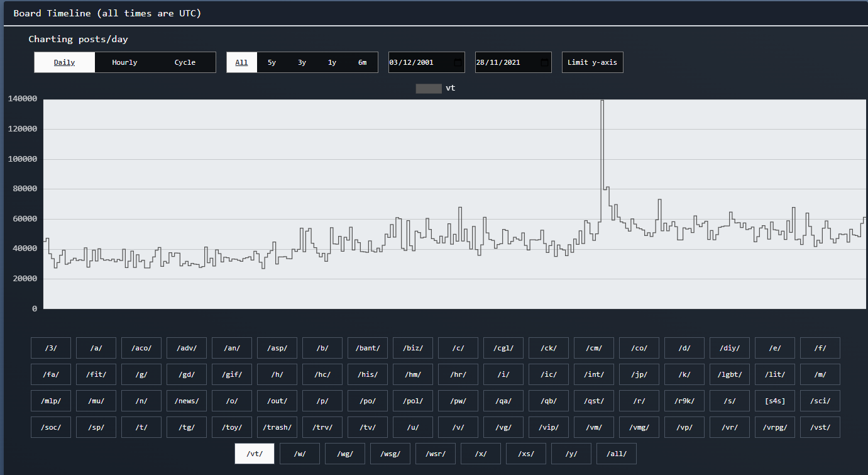Viewport: 868px width, 475px height.
Task: Select the 5y time range
Action: pos(272,62)
